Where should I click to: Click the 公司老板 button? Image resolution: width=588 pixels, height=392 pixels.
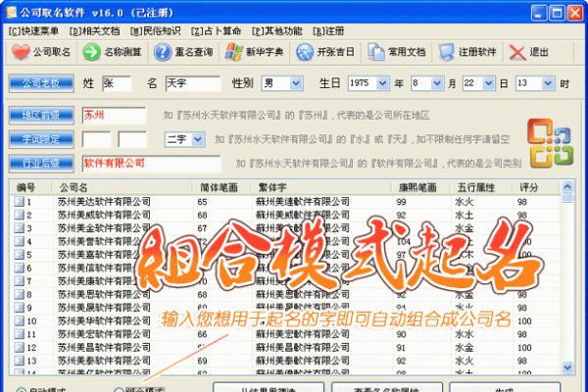click(x=41, y=83)
